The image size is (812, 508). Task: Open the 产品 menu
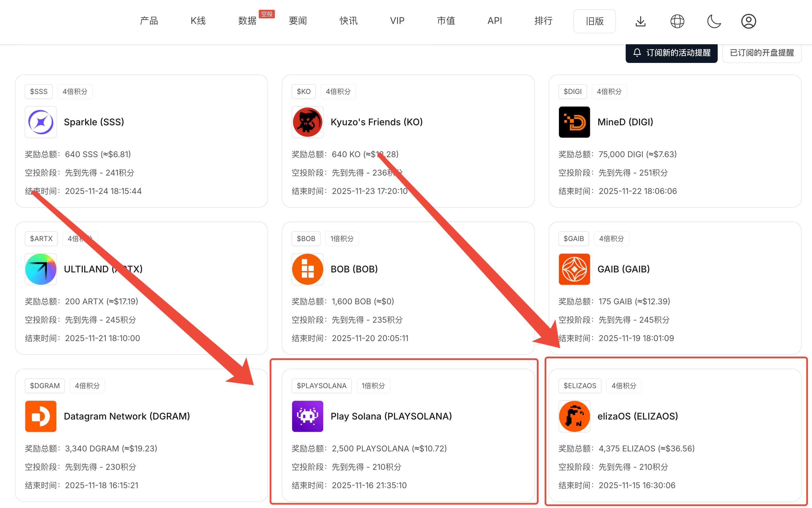tap(149, 21)
